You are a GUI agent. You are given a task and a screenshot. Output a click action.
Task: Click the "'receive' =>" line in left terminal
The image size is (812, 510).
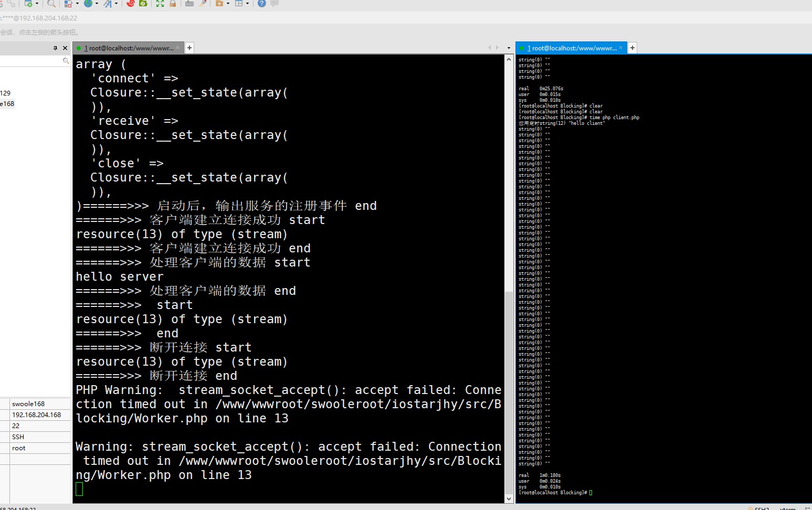pyautogui.click(x=134, y=121)
